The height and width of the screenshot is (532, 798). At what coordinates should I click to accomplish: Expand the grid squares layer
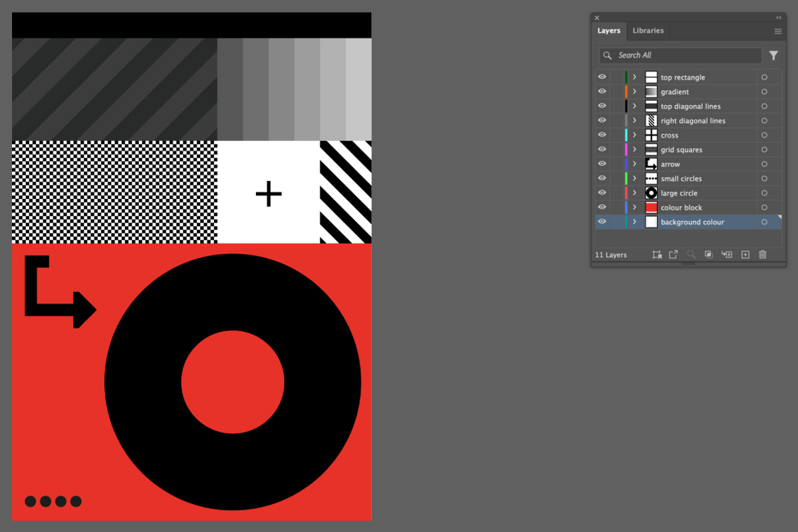634,150
